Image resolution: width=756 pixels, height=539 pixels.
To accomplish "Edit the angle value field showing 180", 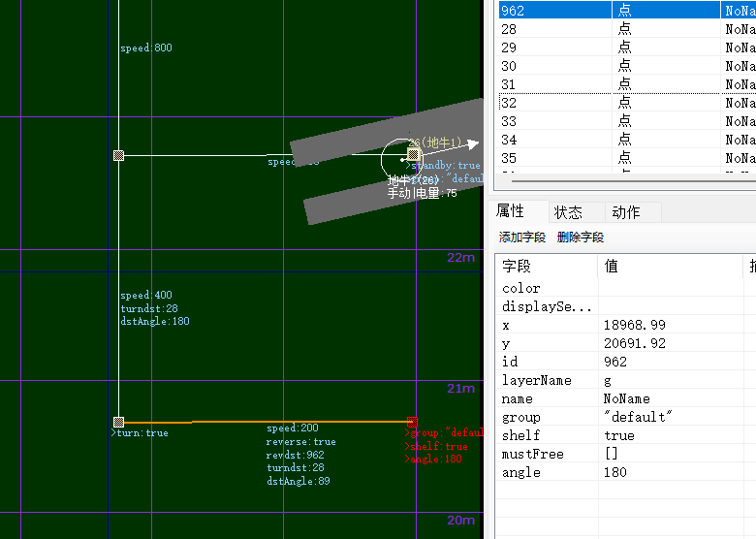I will pyautogui.click(x=669, y=472).
